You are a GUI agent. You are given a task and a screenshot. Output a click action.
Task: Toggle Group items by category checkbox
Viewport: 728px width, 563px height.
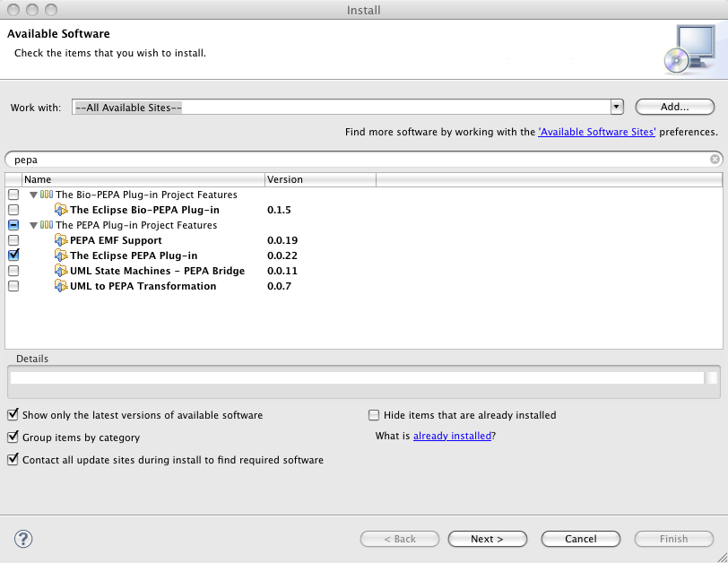[x=13, y=437]
